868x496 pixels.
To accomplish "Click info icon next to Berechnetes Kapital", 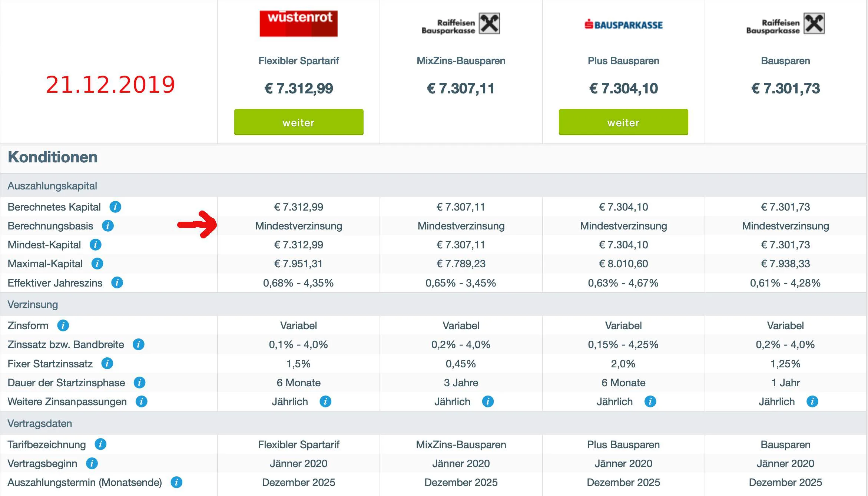I will coord(115,207).
